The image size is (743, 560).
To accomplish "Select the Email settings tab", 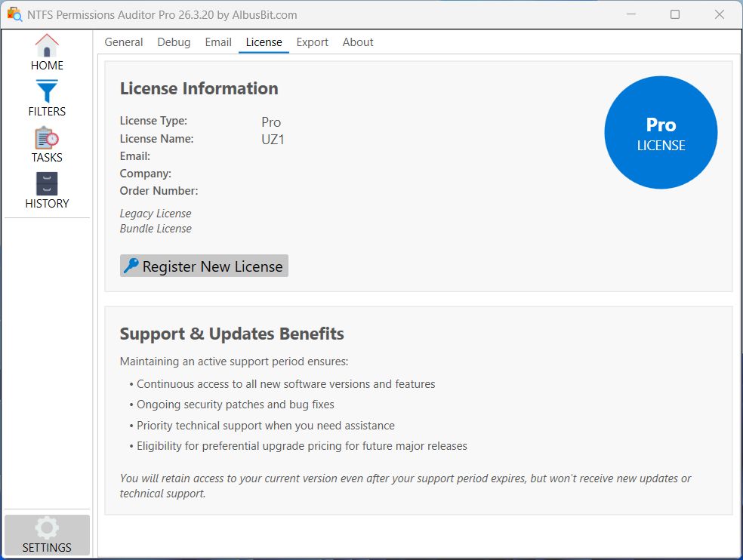I will pyautogui.click(x=218, y=42).
